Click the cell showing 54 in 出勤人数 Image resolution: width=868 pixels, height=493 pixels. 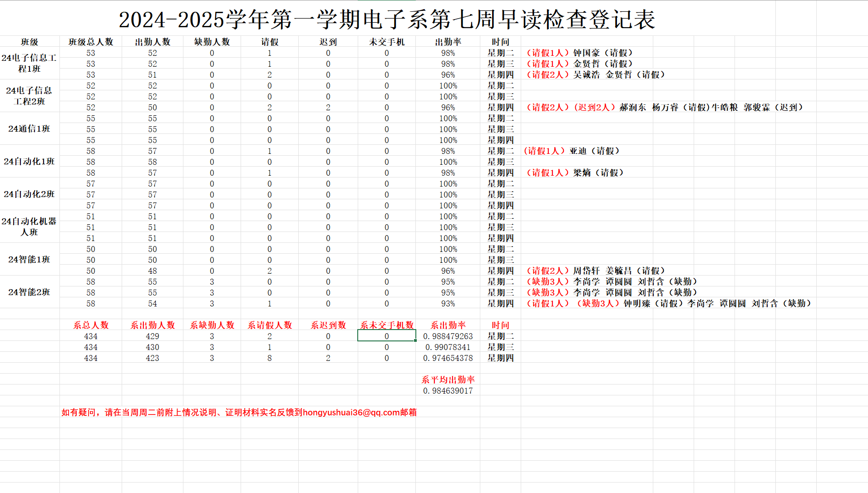[x=153, y=304]
